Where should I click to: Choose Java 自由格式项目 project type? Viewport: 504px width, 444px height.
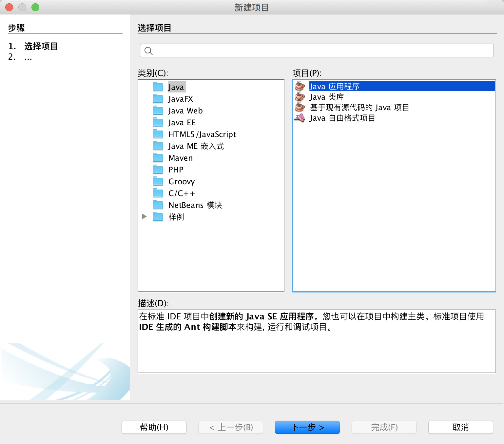click(342, 118)
